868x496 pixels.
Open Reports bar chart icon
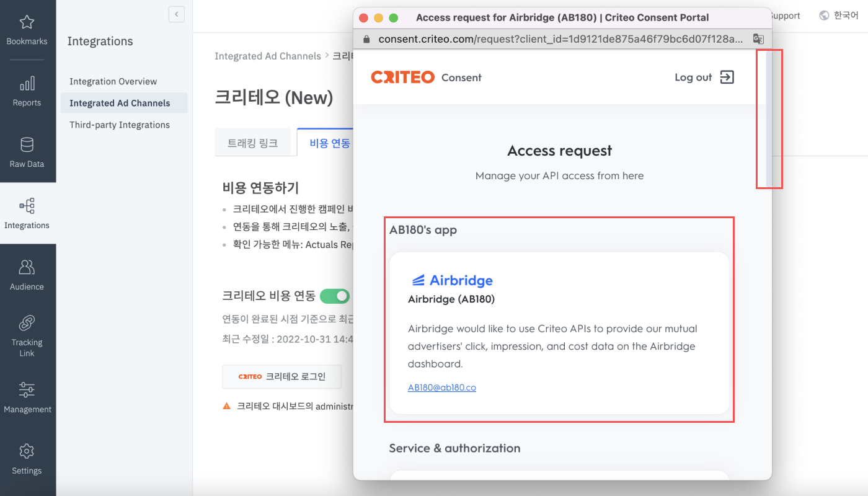click(x=27, y=84)
